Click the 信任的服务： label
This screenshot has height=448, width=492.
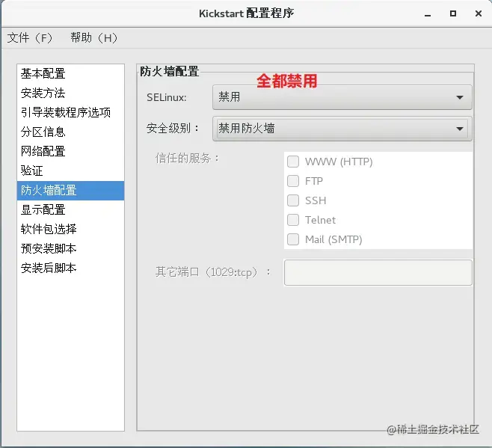[x=187, y=159]
